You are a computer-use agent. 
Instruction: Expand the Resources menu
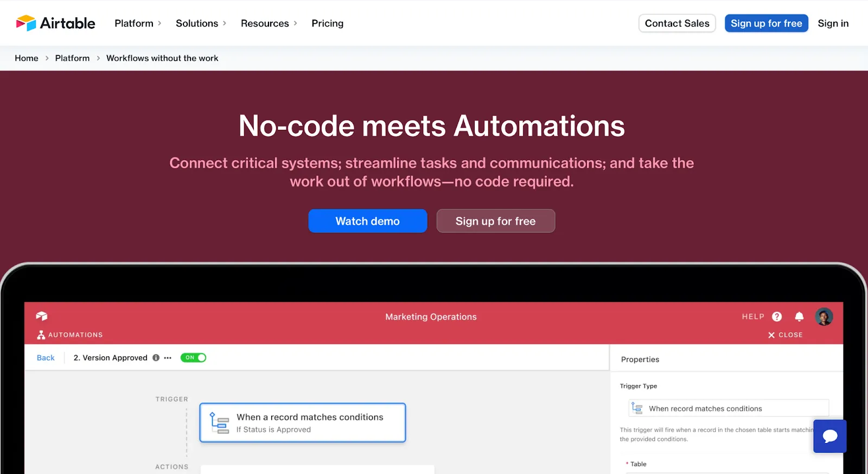pos(269,23)
